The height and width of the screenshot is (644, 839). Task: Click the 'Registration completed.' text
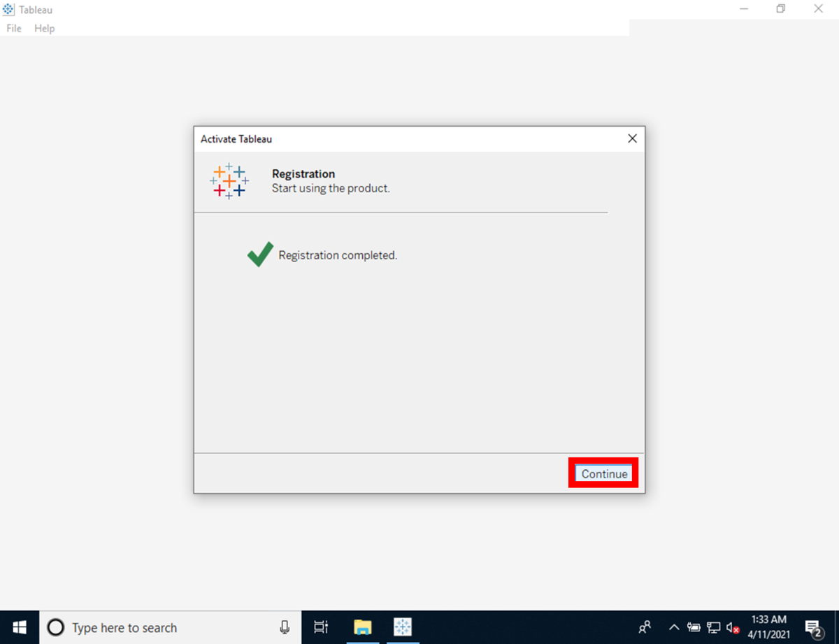pos(338,255)
